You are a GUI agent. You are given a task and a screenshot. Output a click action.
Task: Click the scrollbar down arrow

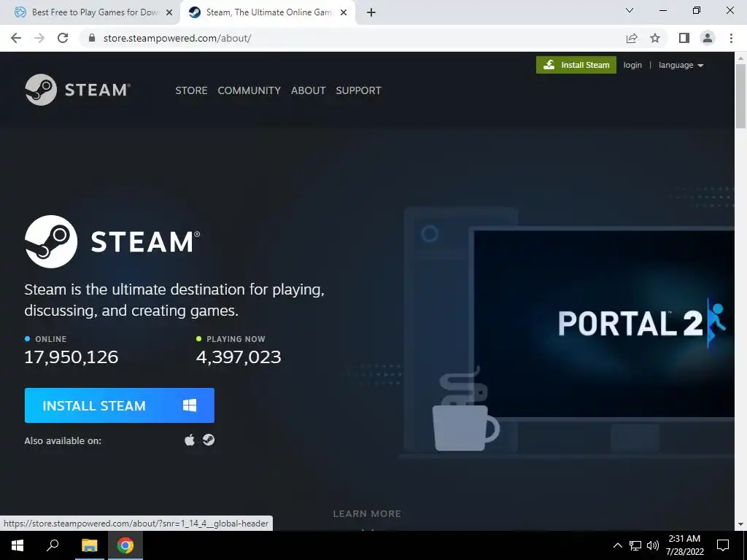(740, 524)
